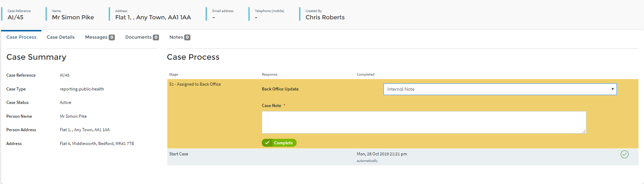The width and height of the screenshot is (644, 184).
Task: Click the Case Note textarea resize handle
Action: coord(584,131)
